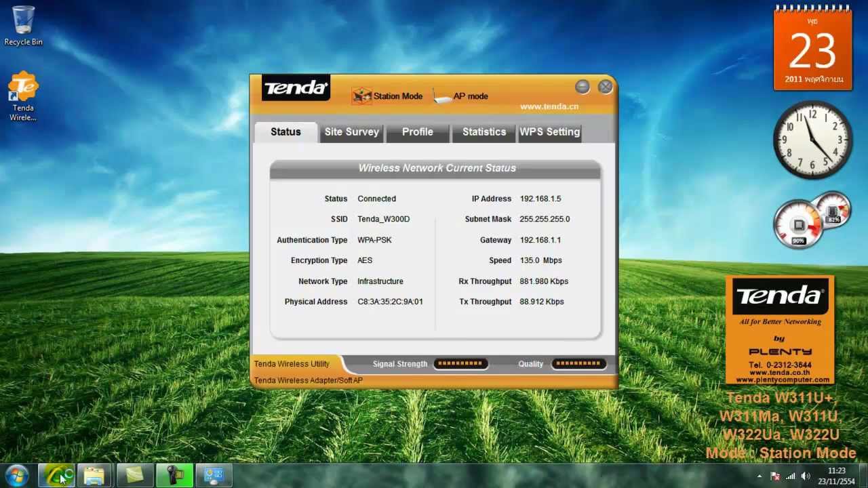Select the Recycle Bin desktop icon
The height and width of the screenshot is (488, 868).
click(23, 26)
